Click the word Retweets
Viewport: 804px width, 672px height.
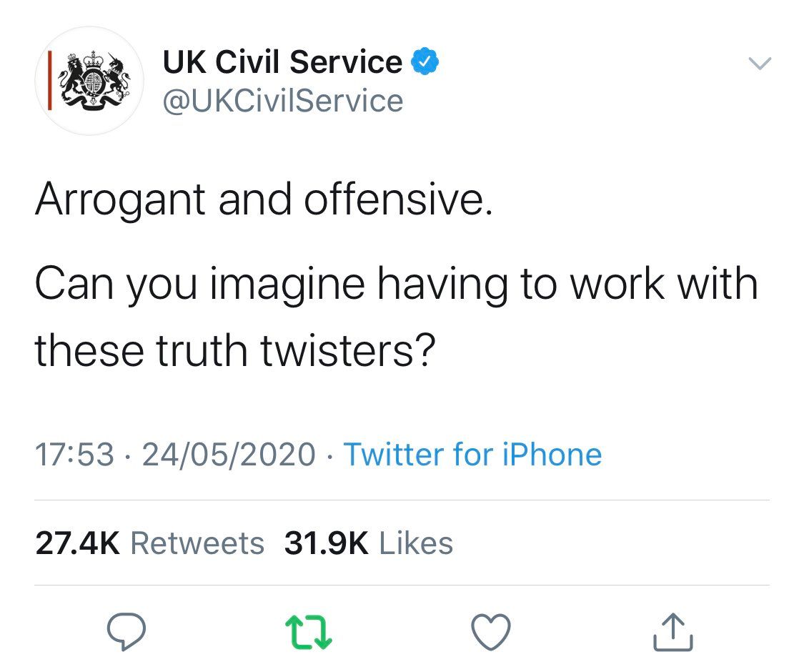tap(197, 543)
